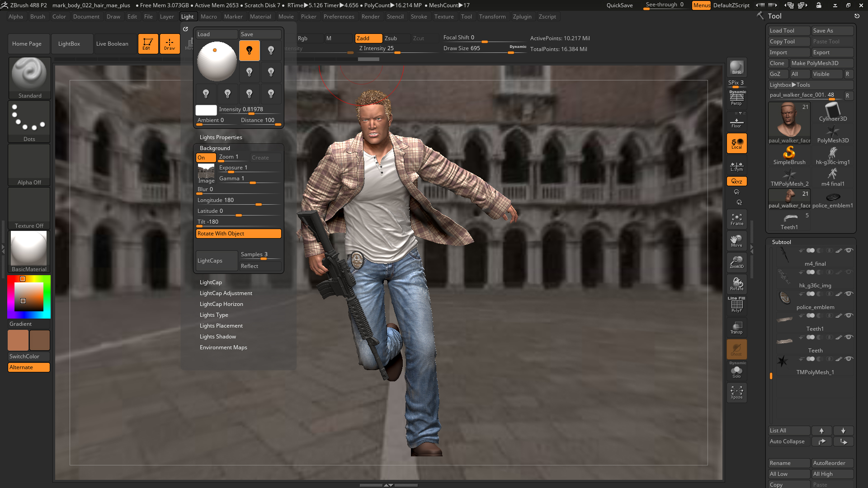Expand the Lights Placement section
868x488 pixels.
coord(221,326)
